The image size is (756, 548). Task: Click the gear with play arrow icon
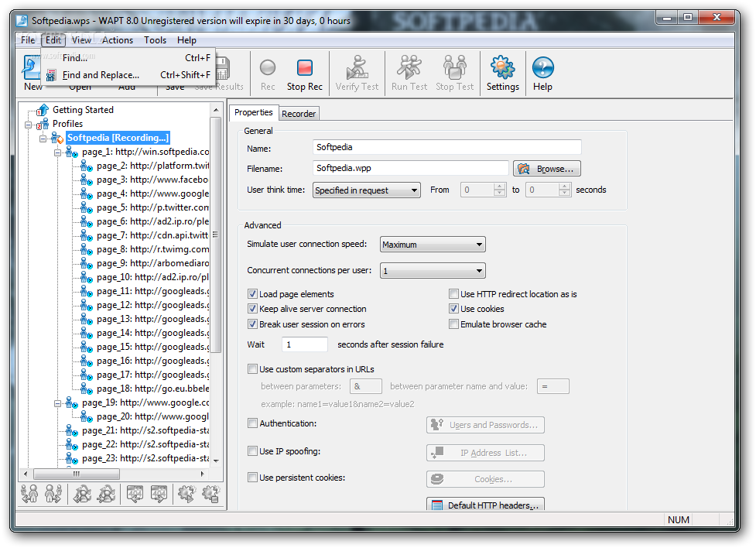187,494
